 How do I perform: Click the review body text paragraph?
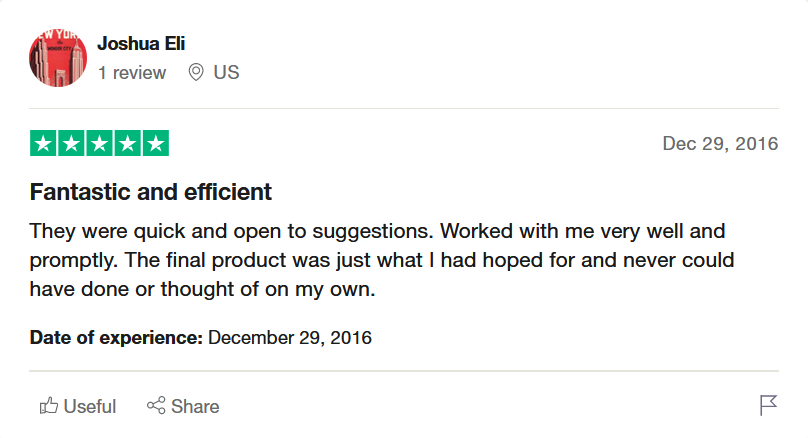tap(381, 260)
